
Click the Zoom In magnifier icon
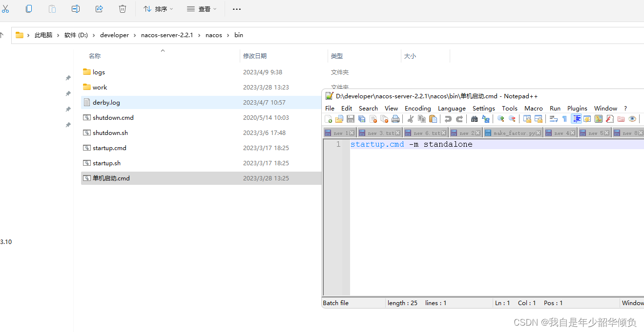[500, 119]
